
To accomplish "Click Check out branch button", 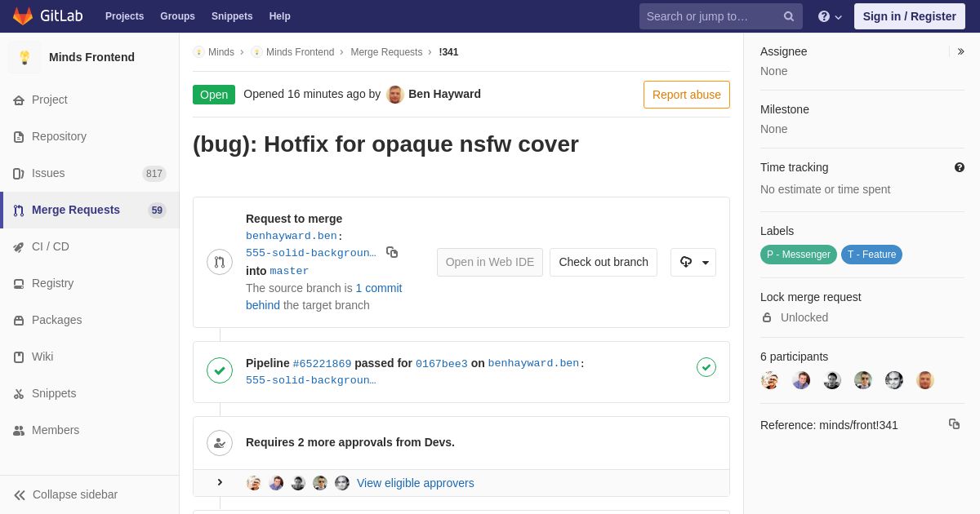I will (604, 262).
